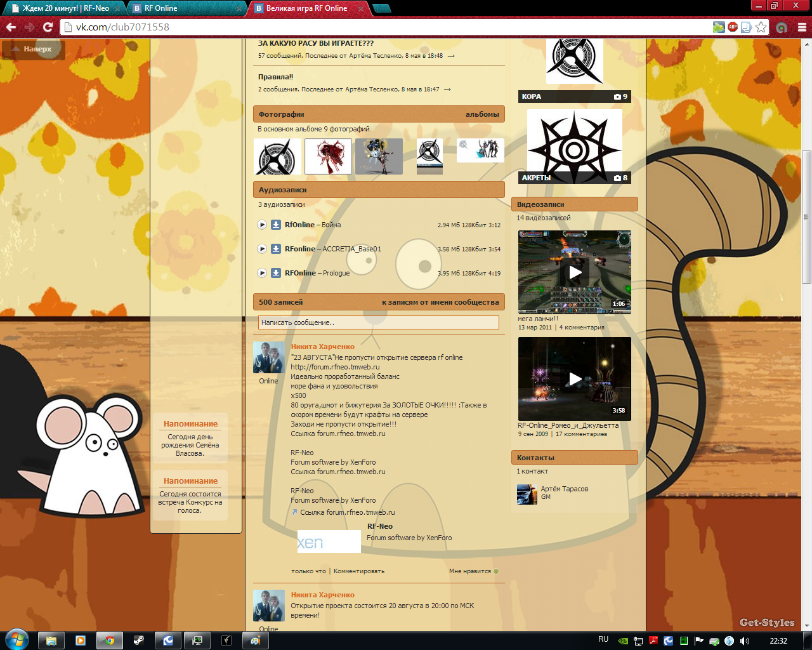Select the 'Великая игра RF Online' tab
This screenshot has height=650, width=812.
click(307, 8)
